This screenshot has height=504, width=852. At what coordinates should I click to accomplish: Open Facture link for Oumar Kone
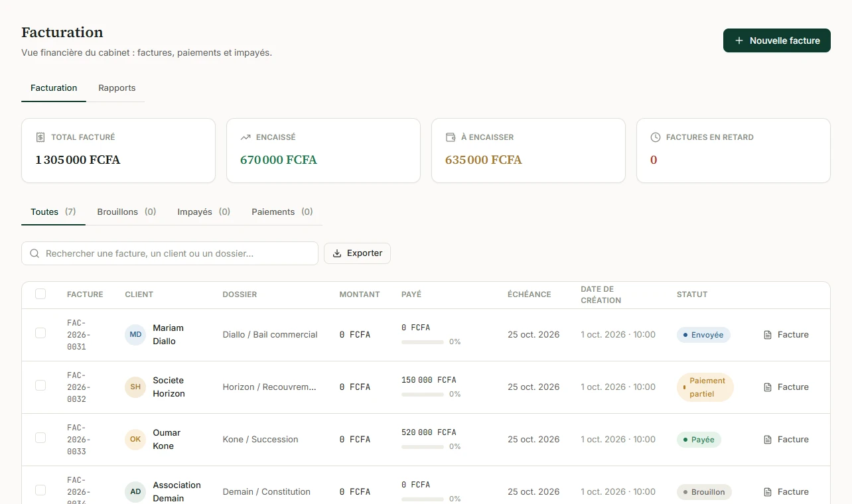click(x=786, y=440)
